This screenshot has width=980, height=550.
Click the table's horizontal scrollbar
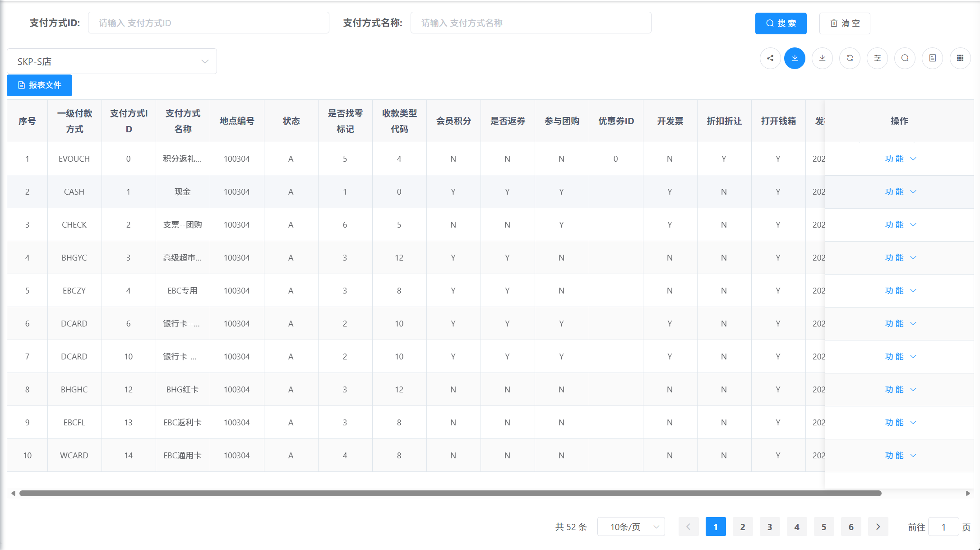450,494
